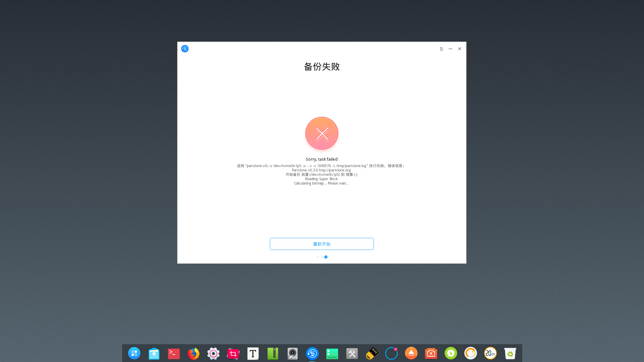Open the Archive Manager
Screen dimensions: 644x362
click(x=273, y=353)
